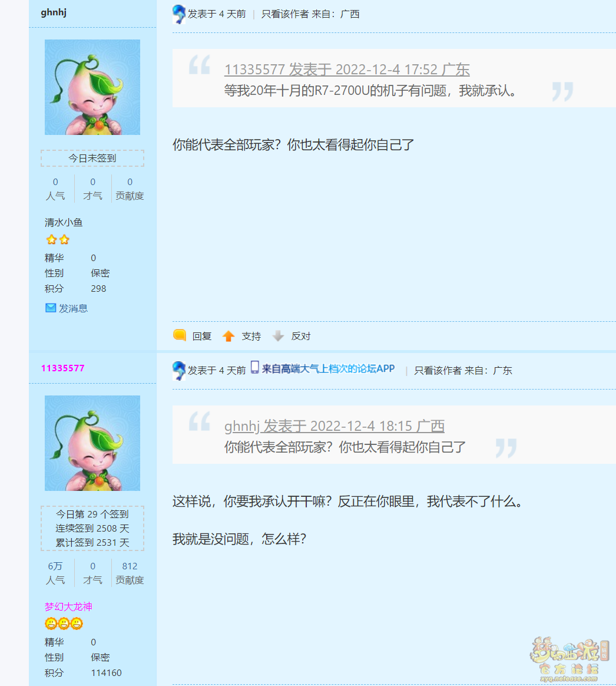Open the ghnhj username profile link
The width and height of the screenshot is (616, 686).
click(54, 12)
